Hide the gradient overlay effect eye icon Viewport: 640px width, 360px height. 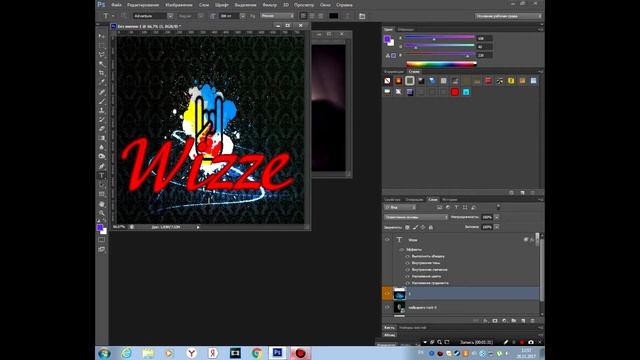(x=407, y=283)
